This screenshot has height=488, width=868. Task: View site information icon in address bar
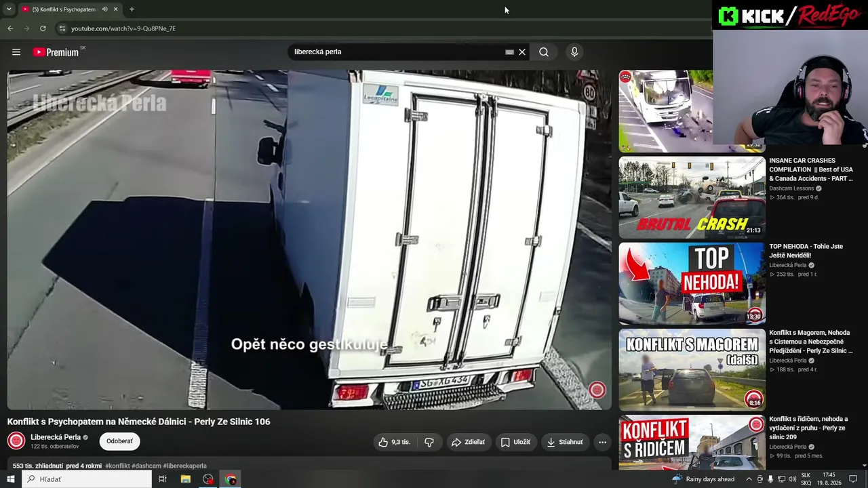click(62, 28)
